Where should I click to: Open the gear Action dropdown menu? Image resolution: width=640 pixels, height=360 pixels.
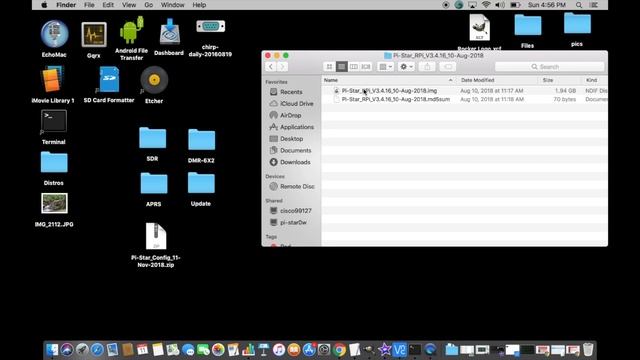[x=406, y=67]
